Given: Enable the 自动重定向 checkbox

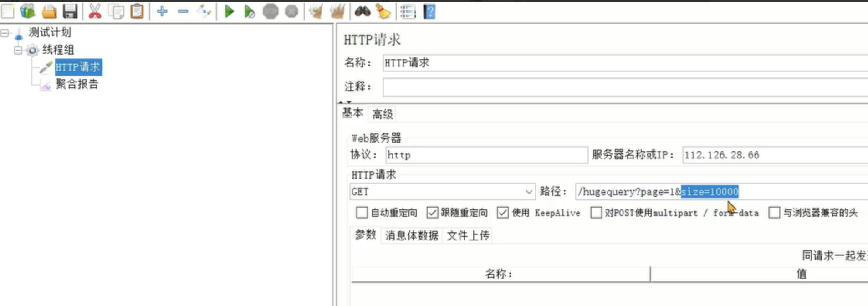Looking at the screenshot, I should [x=362, y=212].
